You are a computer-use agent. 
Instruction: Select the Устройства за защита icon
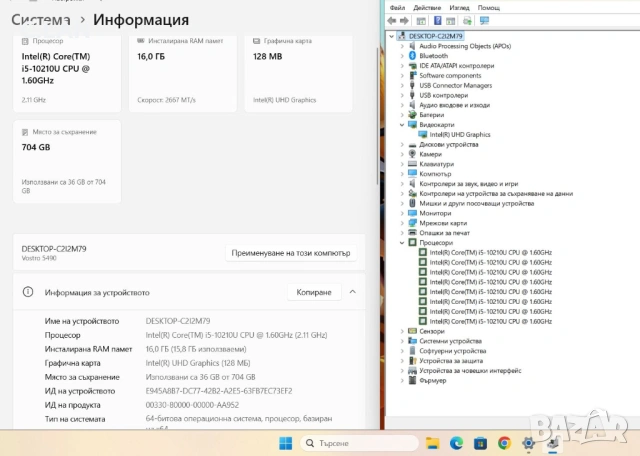[x=412, y=360]
